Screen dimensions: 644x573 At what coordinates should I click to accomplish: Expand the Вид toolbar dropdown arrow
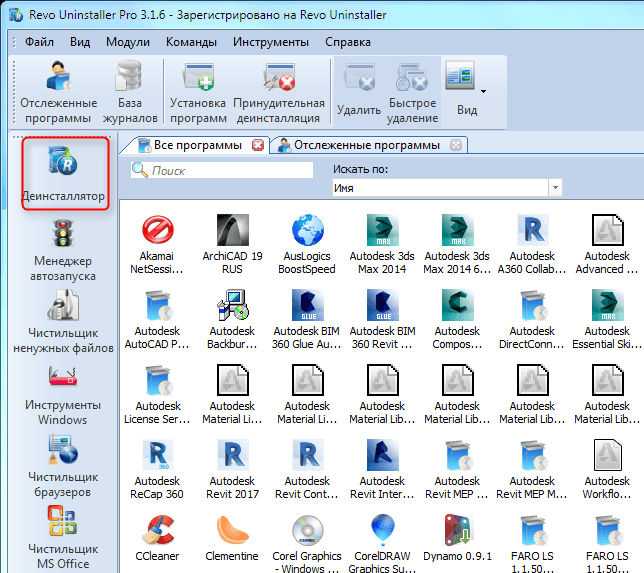coord(483,92)
